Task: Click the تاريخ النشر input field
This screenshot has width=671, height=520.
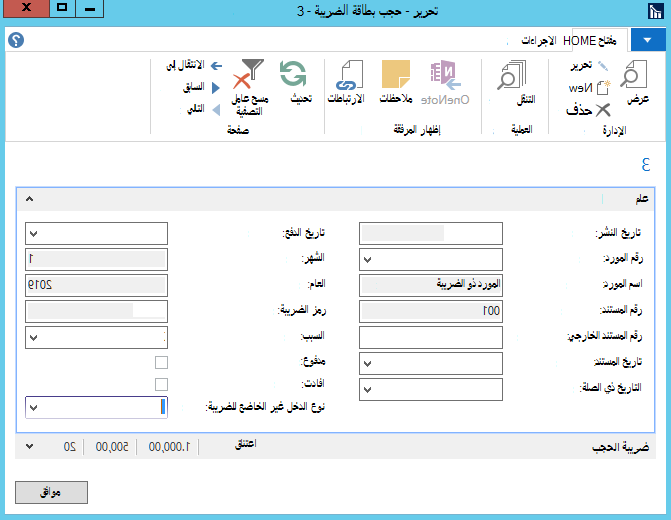Action: [431, 233]
